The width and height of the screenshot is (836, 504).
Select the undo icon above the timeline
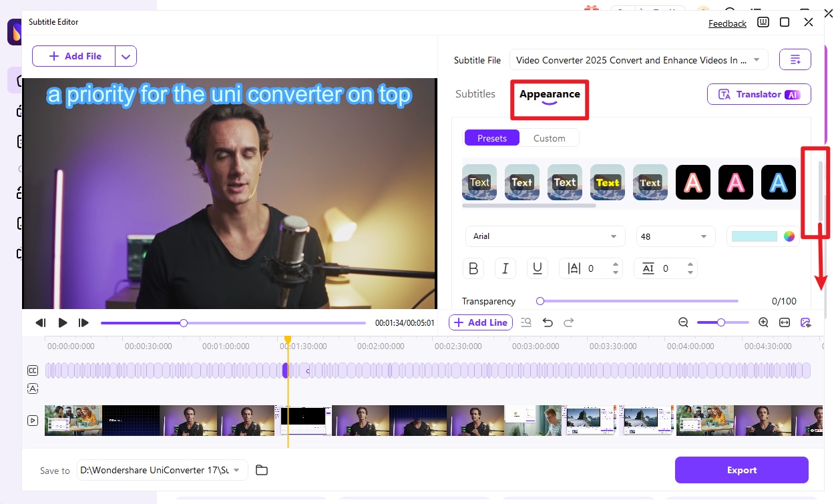pyautogui.click(x=548, y=322)
